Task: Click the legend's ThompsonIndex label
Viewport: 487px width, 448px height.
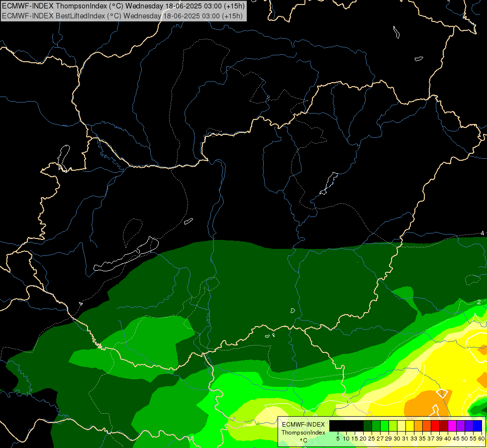Action: click(303, 433)
